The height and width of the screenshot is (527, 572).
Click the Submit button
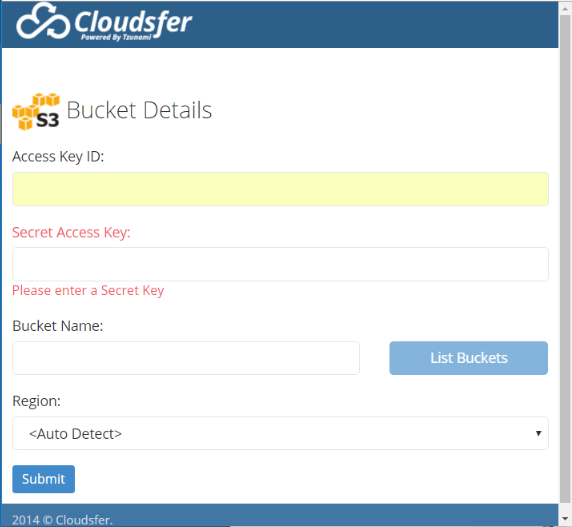(x=43, y=479)
